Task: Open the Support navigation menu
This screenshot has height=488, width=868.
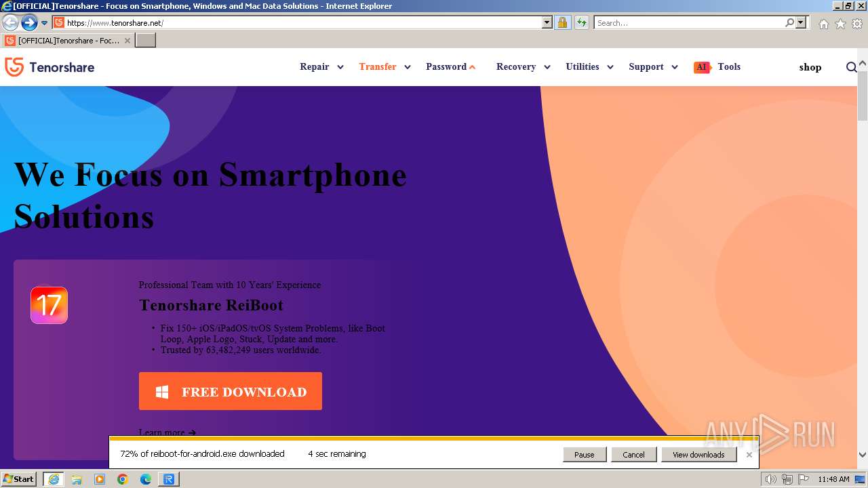Action: (646, 66)
